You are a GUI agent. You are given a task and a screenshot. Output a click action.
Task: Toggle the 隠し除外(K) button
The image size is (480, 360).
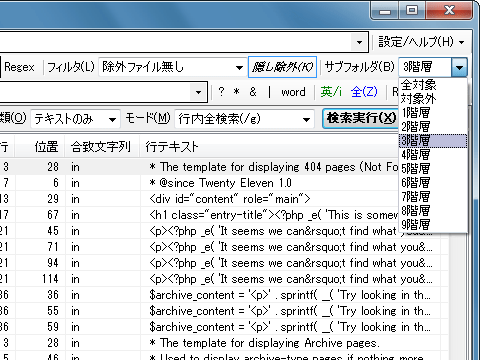pyautogui.click(x=282, y=67)
